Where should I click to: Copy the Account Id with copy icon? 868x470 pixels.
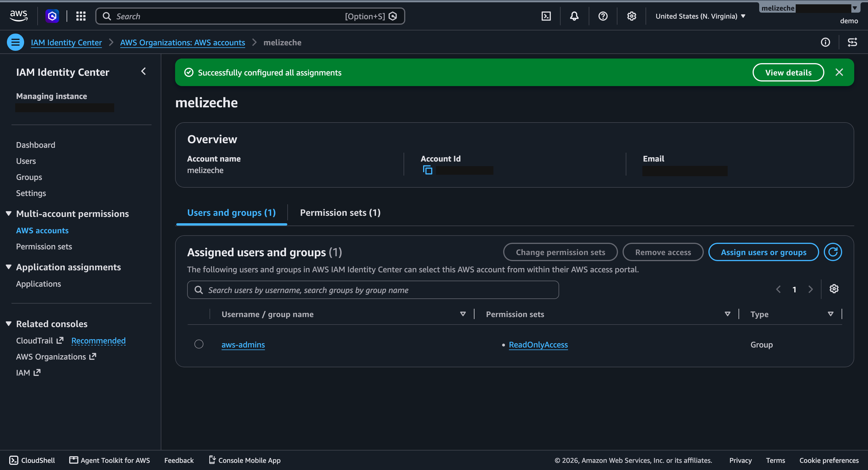coord(427,170)
